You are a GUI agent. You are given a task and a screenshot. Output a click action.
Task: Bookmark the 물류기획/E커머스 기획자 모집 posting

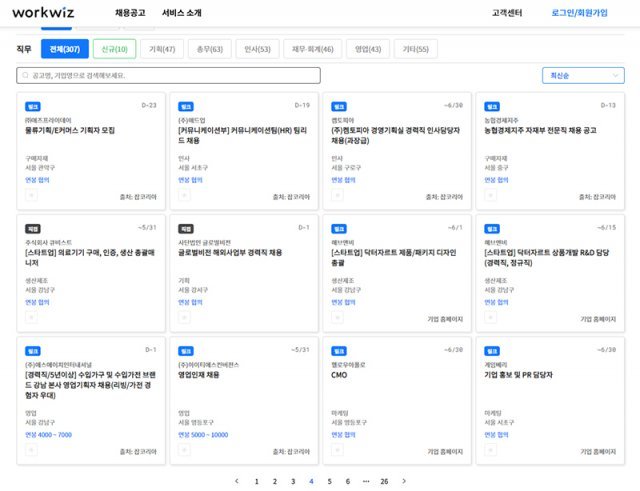coord(31,195)
